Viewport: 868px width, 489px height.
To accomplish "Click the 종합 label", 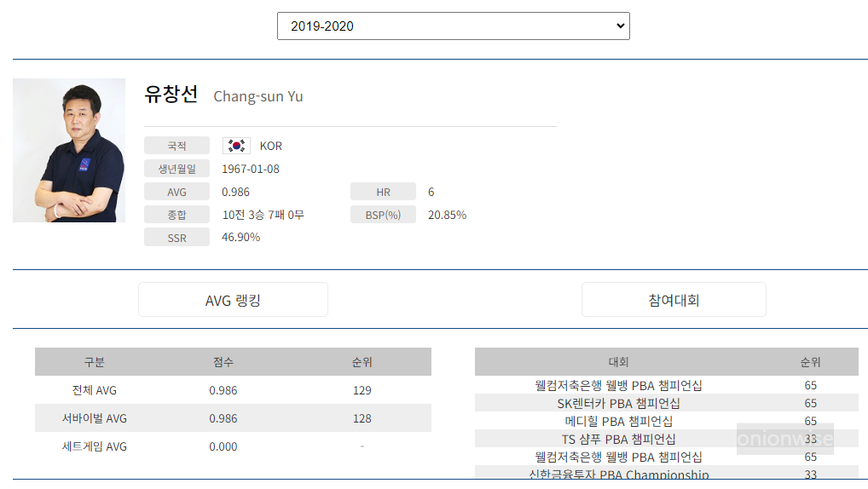I will [x=176, y=215].
